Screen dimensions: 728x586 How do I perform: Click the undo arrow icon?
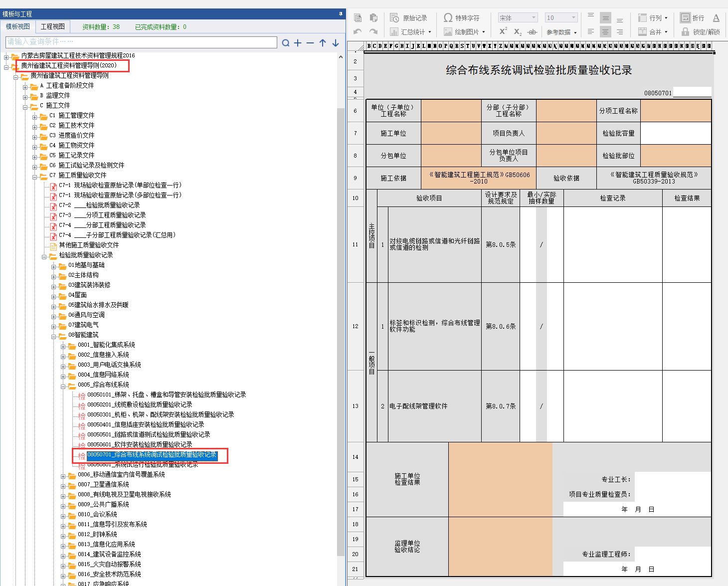click(x=358, y=31)
